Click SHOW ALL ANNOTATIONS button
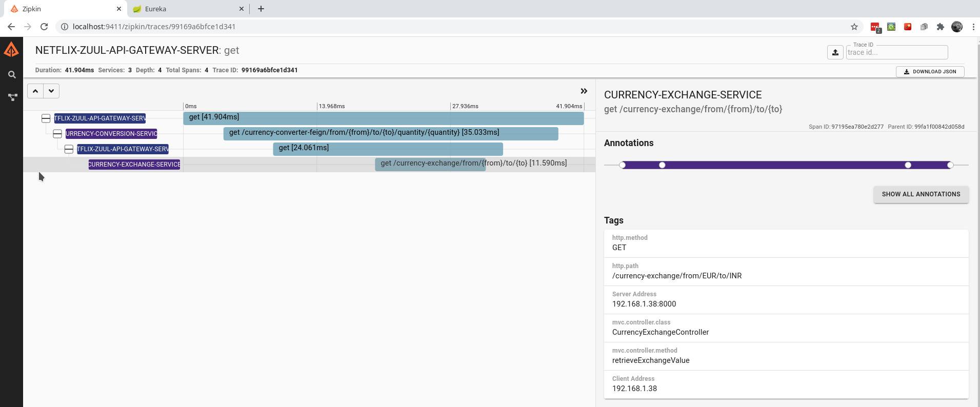This screenshot has width=980, height=407. [x=921, y=194]
